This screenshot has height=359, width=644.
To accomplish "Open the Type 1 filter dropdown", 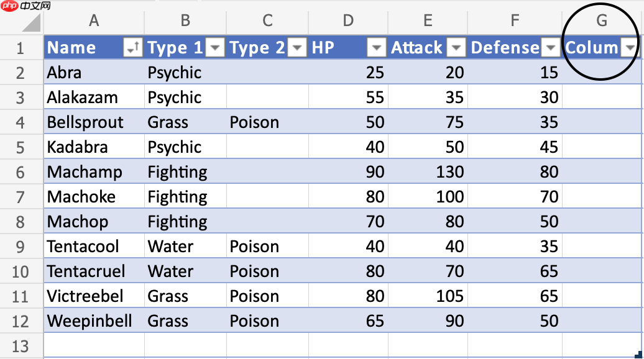I will point(215,48).
